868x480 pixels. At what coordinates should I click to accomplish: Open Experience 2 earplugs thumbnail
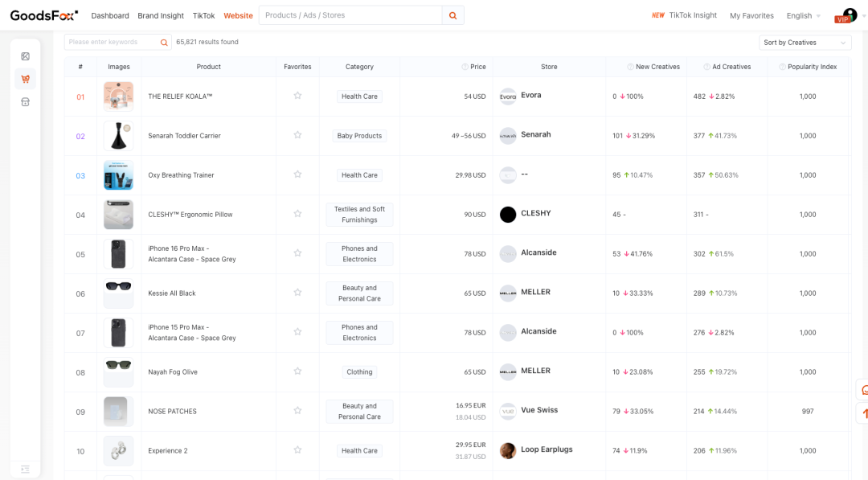click(118, 451)
